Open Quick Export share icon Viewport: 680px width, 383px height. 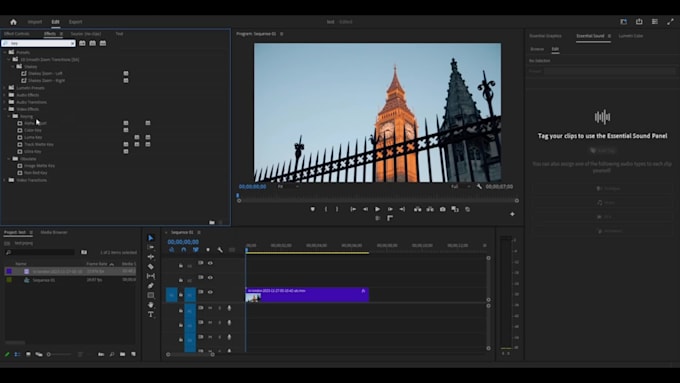(x=639, y=22)
